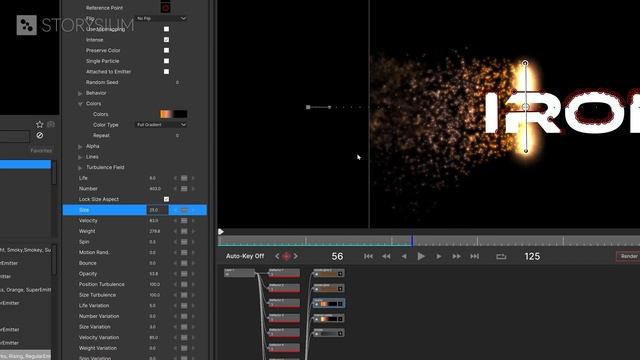Expand the Alpha section
The width and height of the screenshot is (640, 360).
point(80,146)
